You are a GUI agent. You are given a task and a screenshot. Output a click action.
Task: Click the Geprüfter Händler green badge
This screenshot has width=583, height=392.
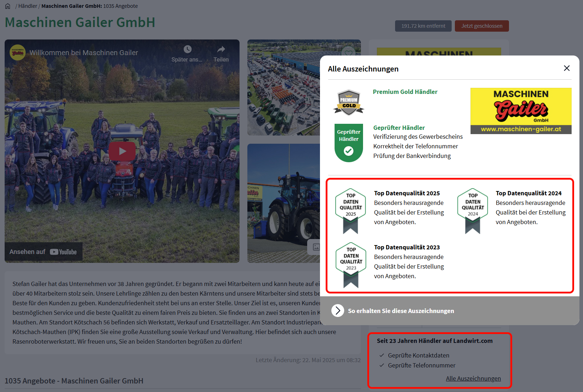349,143
